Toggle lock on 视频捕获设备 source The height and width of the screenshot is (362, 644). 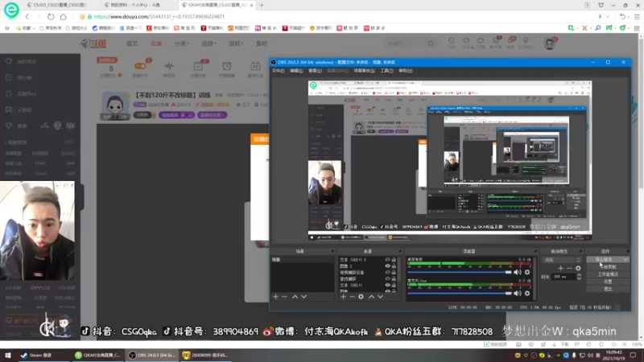(x=394, y=272)
